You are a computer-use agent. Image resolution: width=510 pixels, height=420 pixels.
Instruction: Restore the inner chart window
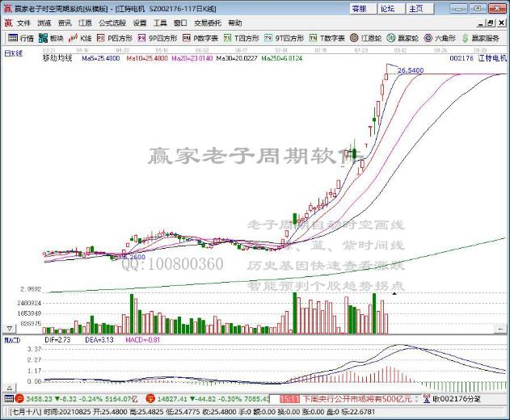pos(491,23)
